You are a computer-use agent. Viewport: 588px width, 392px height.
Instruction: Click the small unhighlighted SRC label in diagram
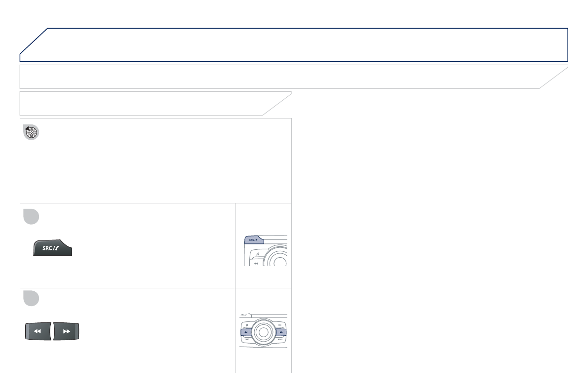[244, 314]
